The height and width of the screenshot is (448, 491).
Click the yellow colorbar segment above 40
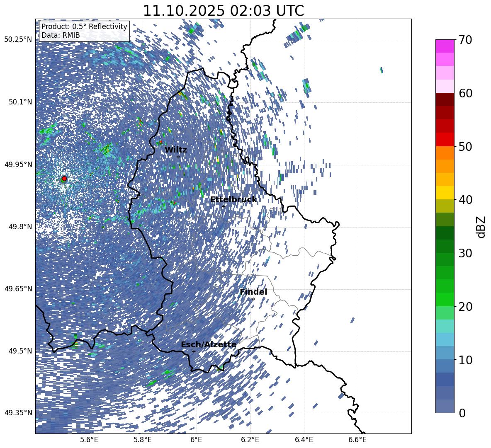[x=445, y=193]
